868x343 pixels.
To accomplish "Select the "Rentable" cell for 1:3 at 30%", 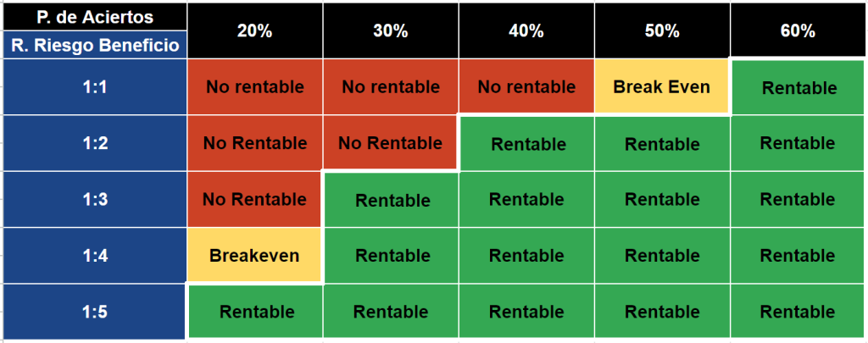I will coord(392,200).
